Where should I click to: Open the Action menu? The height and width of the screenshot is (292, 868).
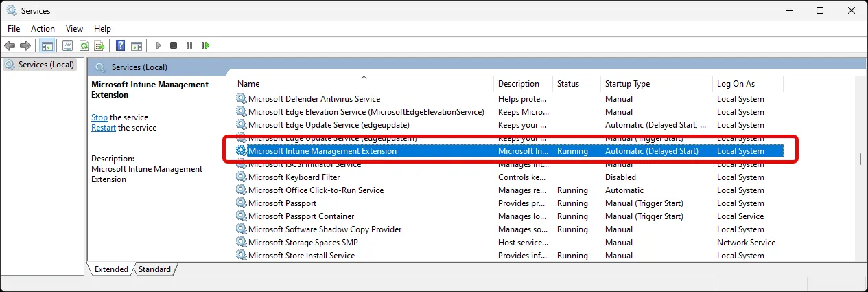point(43,29)
